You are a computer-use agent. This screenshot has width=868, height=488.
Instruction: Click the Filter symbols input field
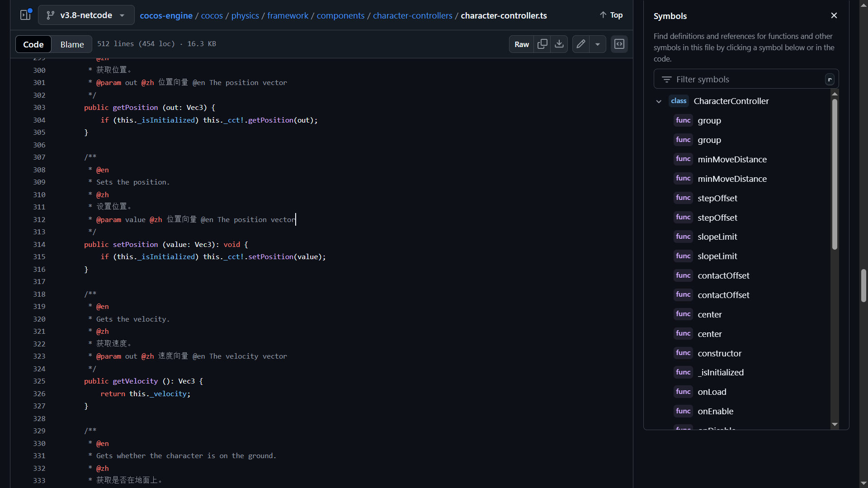[x=746, y=80]
